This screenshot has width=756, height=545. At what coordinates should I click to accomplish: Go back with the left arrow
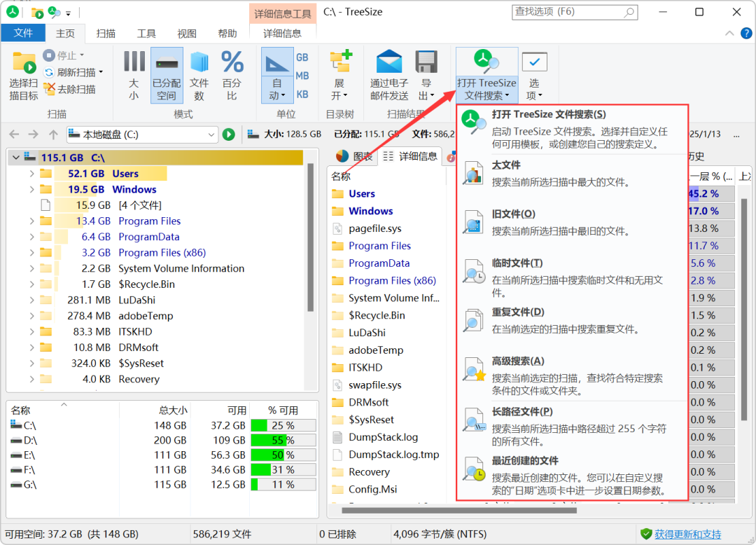[15, 134]
